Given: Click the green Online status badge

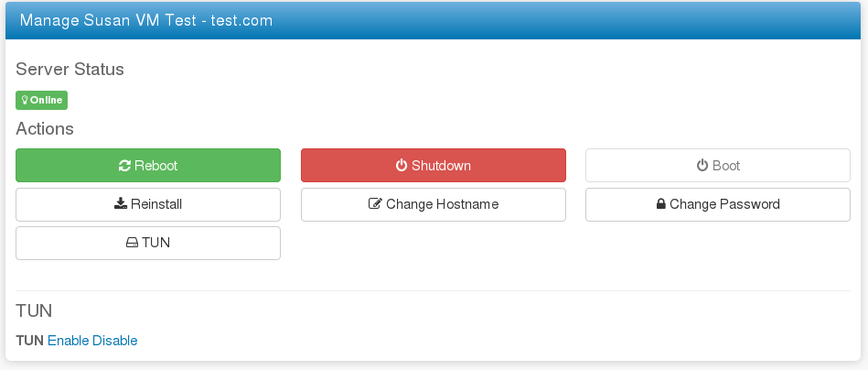Looking at the screenshot, I should click(x=41, y=100).
